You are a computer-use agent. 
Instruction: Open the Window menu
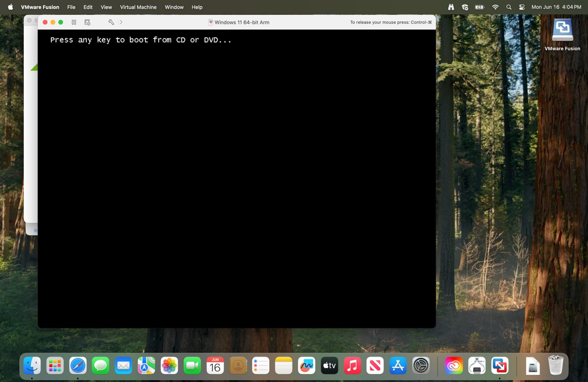(x=174, y=7)
